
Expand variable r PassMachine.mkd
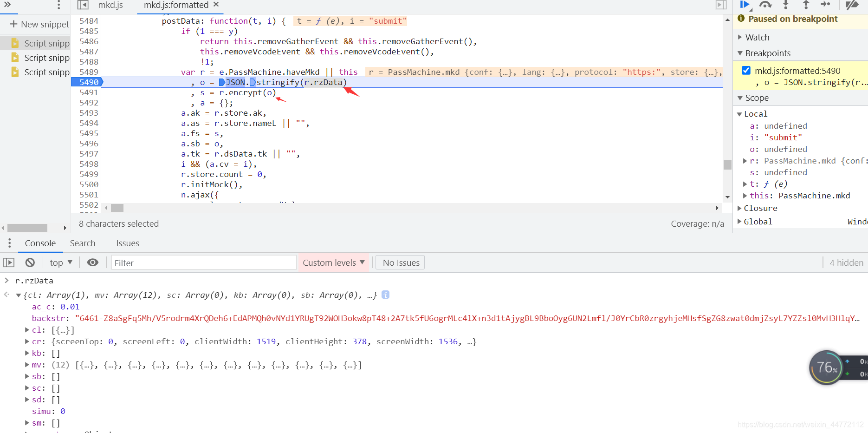745,161
